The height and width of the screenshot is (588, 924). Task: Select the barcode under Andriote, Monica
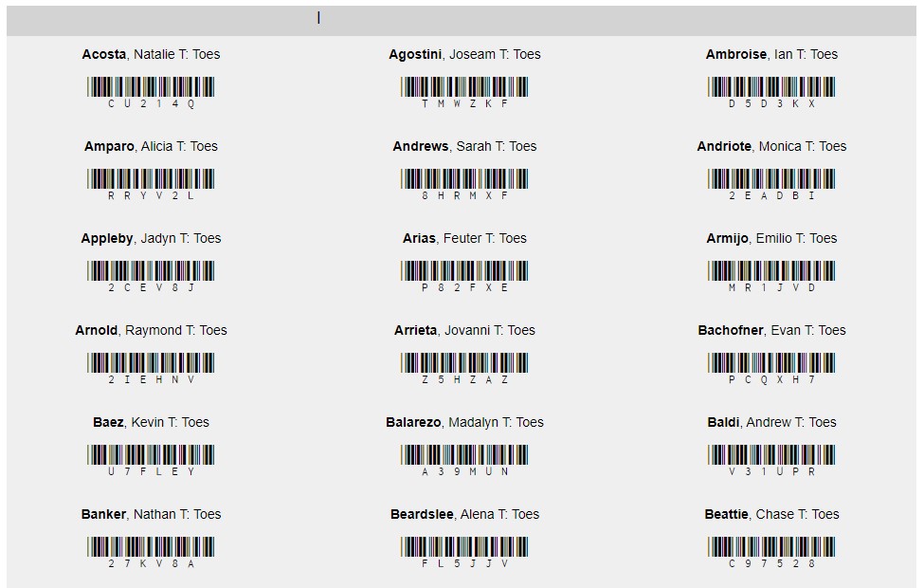coord(771,178)
